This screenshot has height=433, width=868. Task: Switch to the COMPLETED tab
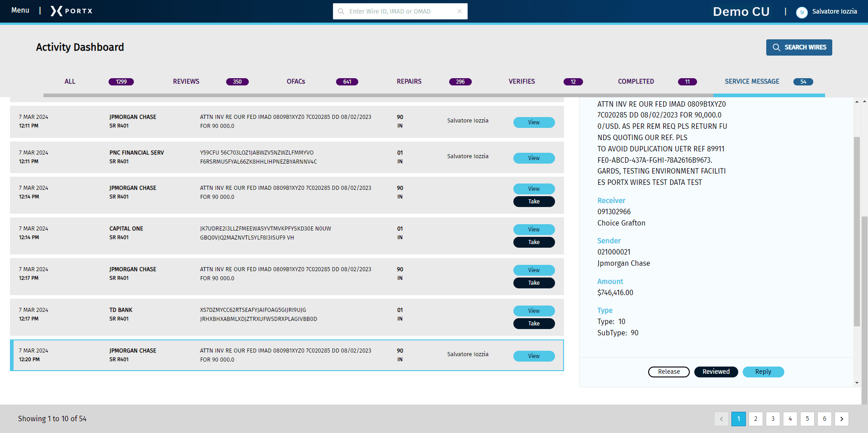(x=636, y=81)
